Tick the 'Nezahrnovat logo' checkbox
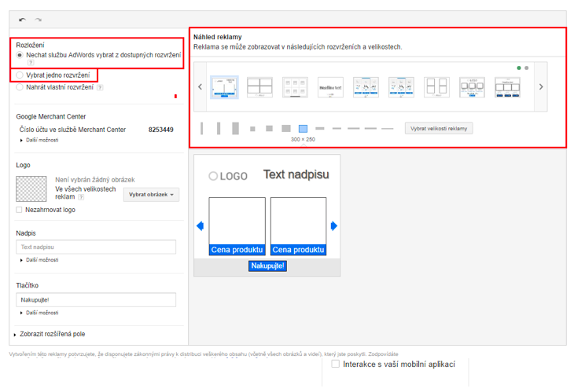The image size is (574, 392). 19,210
